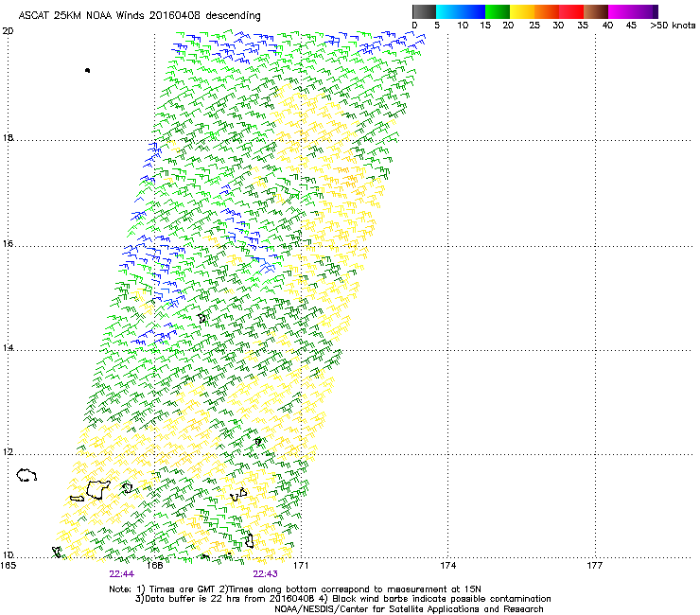Click the round atoll outline at far left
700x615 pixels.
26,475
